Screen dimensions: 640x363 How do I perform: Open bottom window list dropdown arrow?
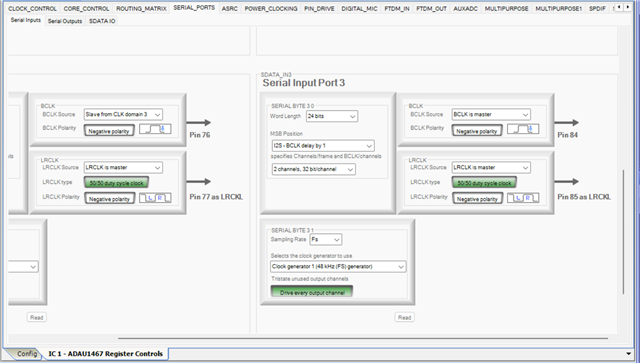[629, 354]
